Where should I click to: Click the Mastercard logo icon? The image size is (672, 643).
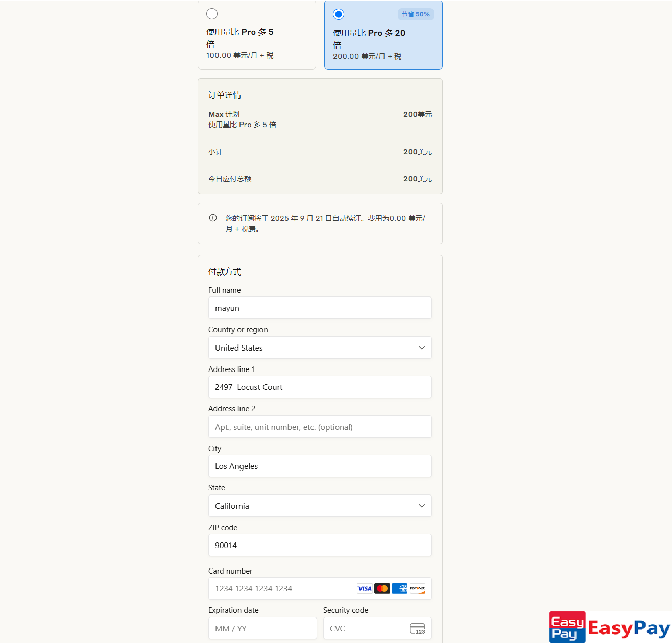(382, 588)
